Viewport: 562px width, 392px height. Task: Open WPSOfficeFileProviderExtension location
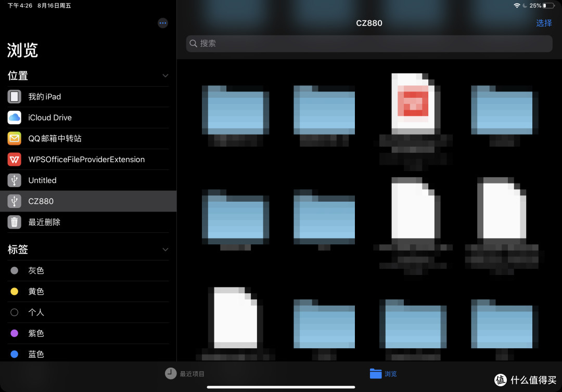pyautogui.click(x=86, y=159)
